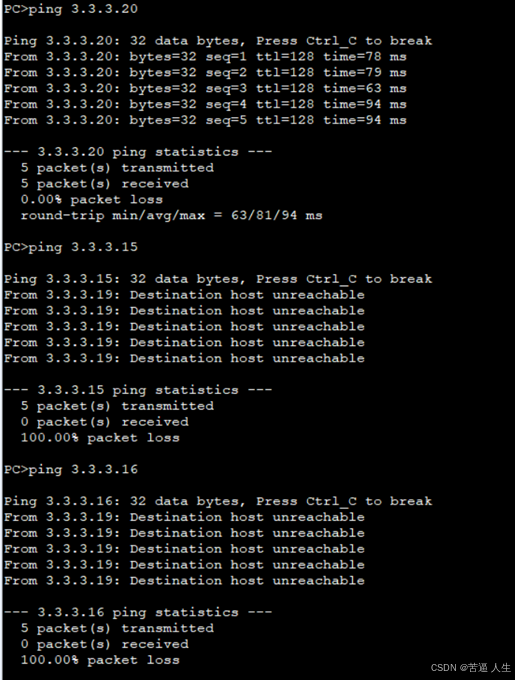Click the '0.00% packet loss' line

pos(92,200)
